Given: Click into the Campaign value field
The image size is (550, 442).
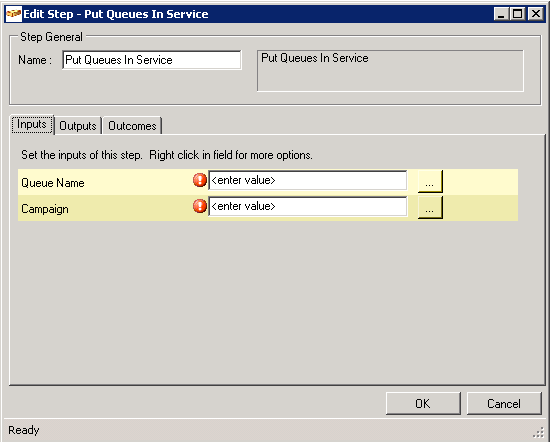Looking at the screenshot, I should coord(308,206).
